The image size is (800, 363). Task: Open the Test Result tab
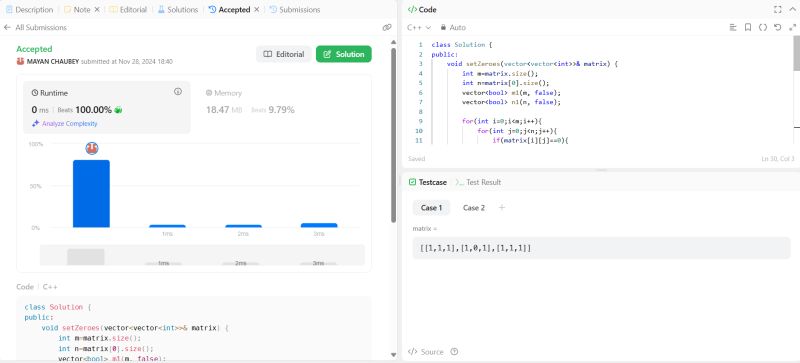[x=478, y=182]
